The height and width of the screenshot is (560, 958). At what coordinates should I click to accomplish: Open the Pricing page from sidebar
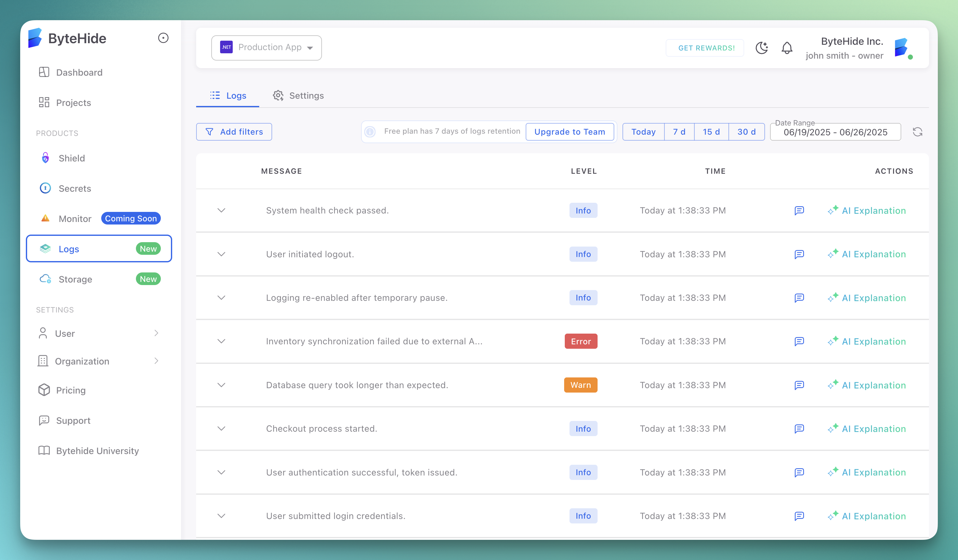coord(71,390)
